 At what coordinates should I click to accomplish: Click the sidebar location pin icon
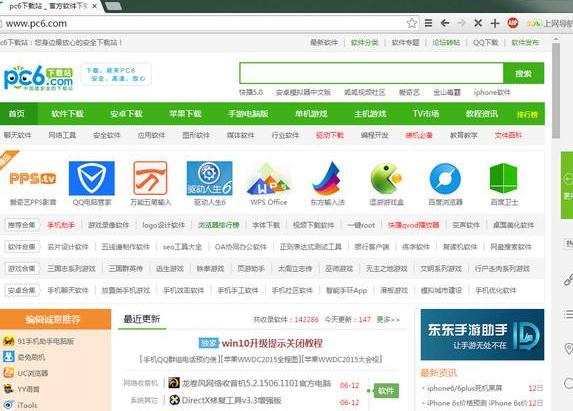[568, 348]
